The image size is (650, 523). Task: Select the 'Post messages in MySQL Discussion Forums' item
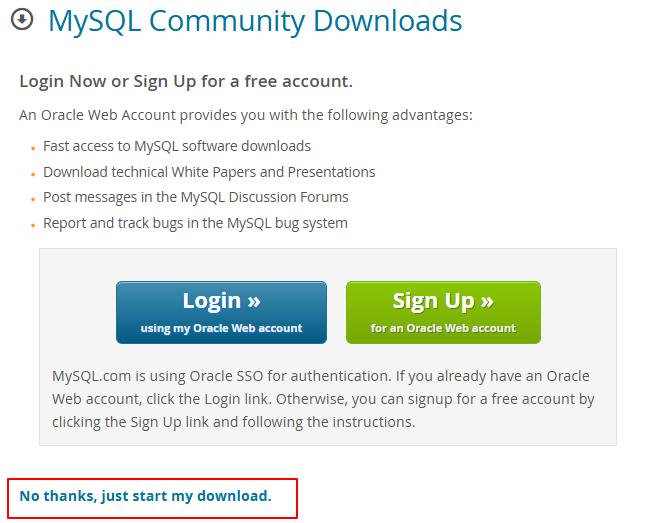click(196, 197)
